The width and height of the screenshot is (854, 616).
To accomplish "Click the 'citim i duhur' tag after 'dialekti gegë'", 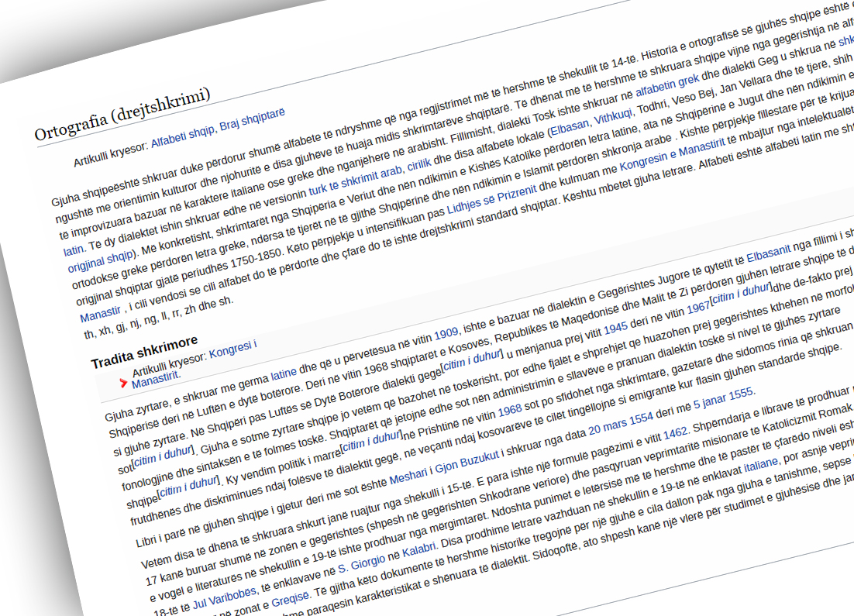I will pos(472,361).
